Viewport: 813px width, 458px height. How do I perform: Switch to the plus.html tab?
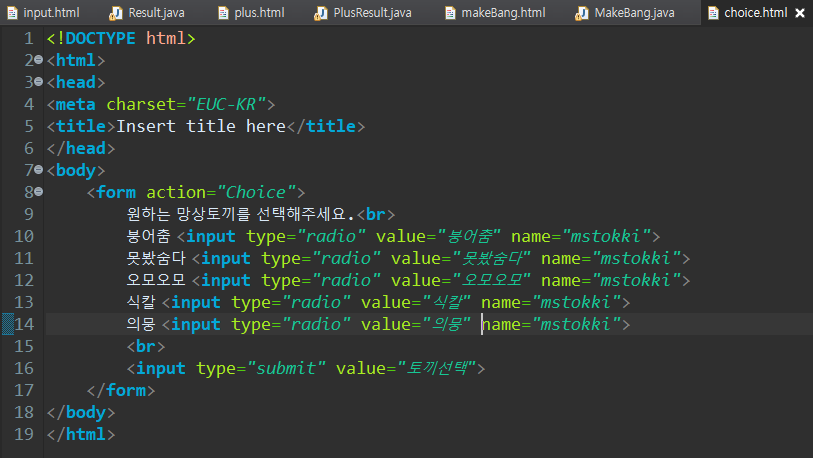(x=251, y=12)
